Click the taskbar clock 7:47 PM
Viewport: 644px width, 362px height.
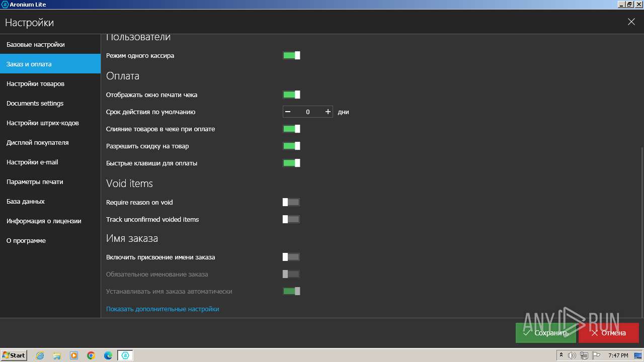click(x=618, y=355)
